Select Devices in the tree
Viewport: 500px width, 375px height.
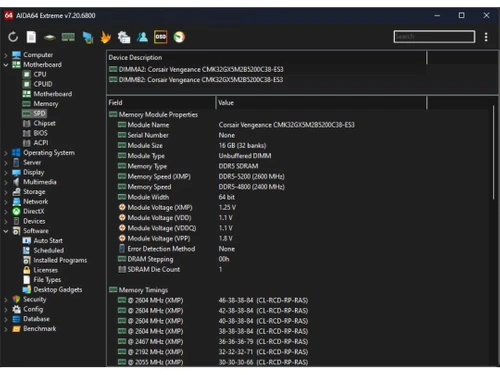click(x=34, y=221)
